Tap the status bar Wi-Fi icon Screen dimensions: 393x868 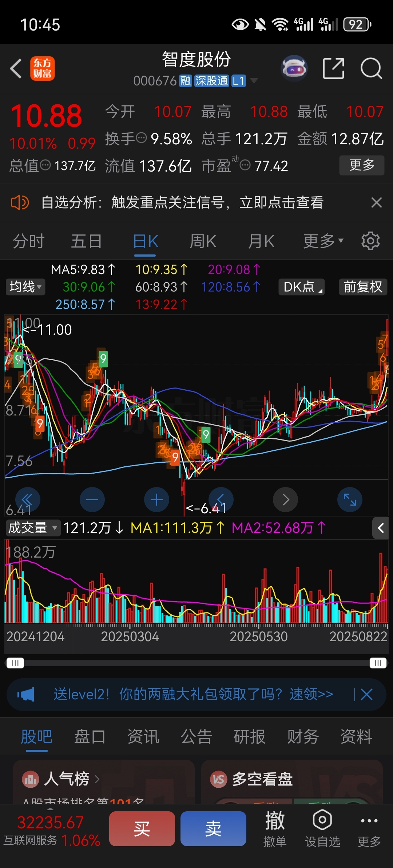tap(280, 24)
